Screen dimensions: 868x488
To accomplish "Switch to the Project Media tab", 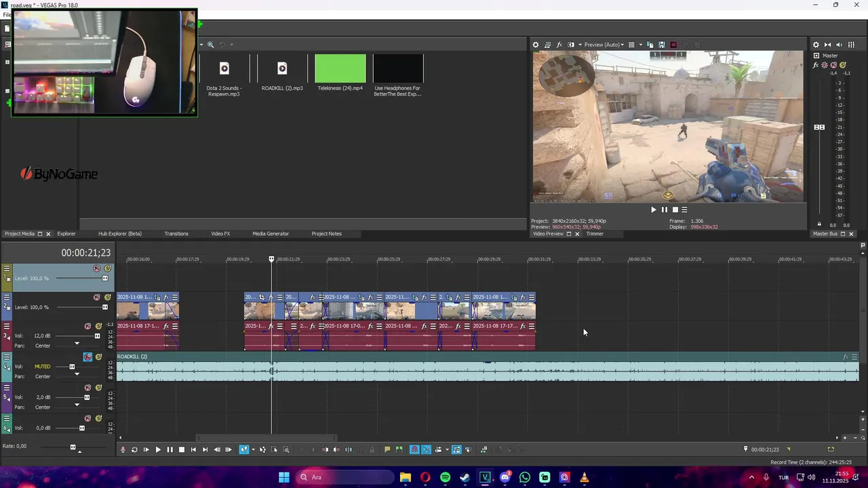I will point(19,234).
